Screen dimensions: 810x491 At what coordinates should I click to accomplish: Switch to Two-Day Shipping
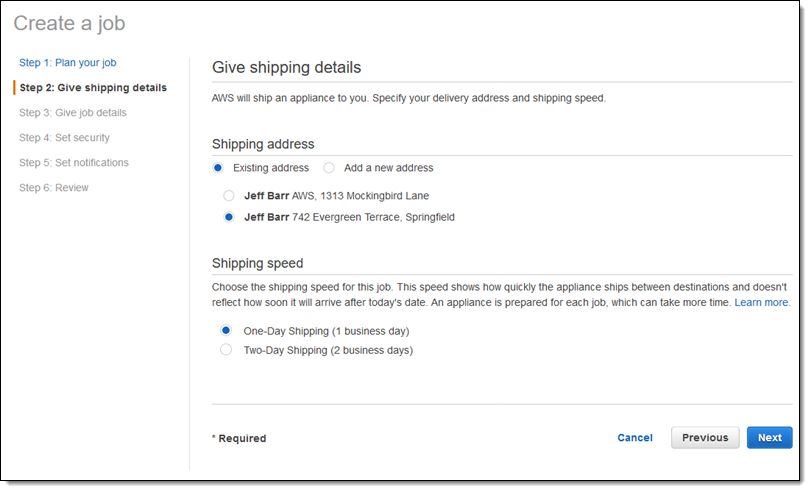226,350
